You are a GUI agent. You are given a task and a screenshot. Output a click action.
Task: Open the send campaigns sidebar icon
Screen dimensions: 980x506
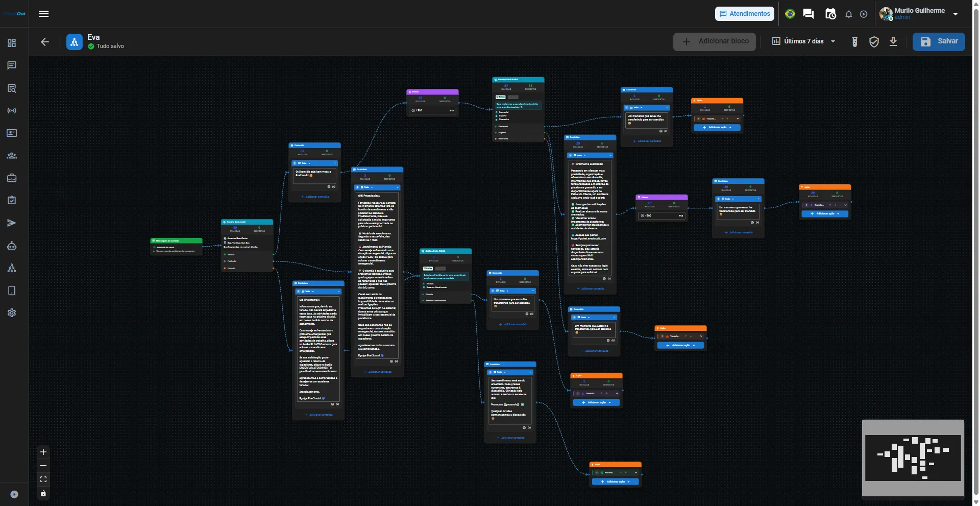click(x=12, y=223)
